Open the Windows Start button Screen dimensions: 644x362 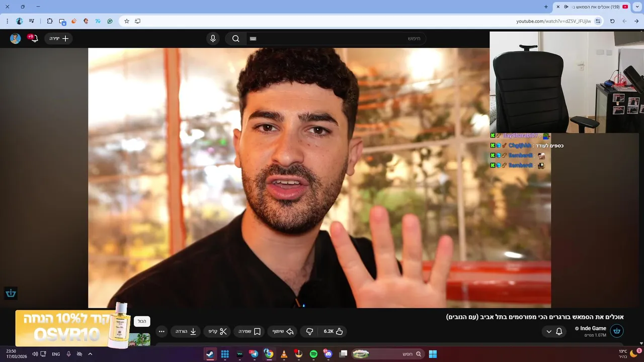[433, 354]
